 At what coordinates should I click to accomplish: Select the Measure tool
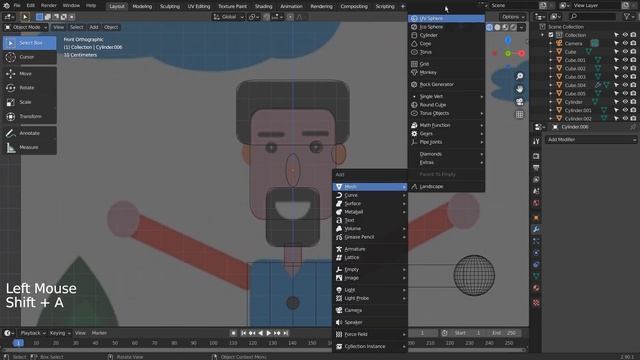click(29, 147)
